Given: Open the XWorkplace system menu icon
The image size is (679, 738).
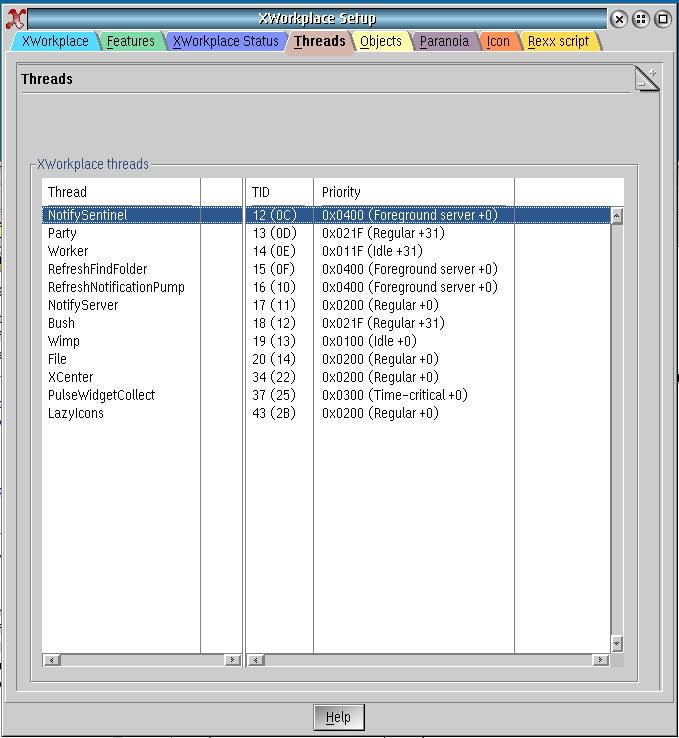Looking at the screenshot, I should (15, 19).
